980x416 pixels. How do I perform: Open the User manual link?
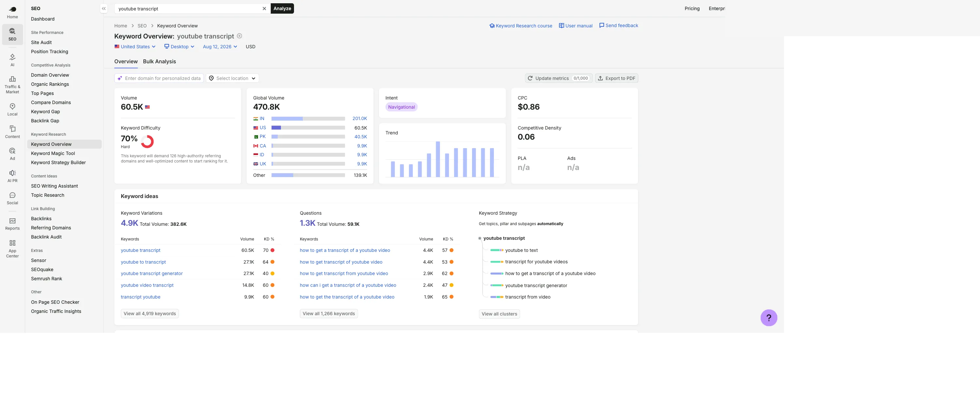click(576, 26)
